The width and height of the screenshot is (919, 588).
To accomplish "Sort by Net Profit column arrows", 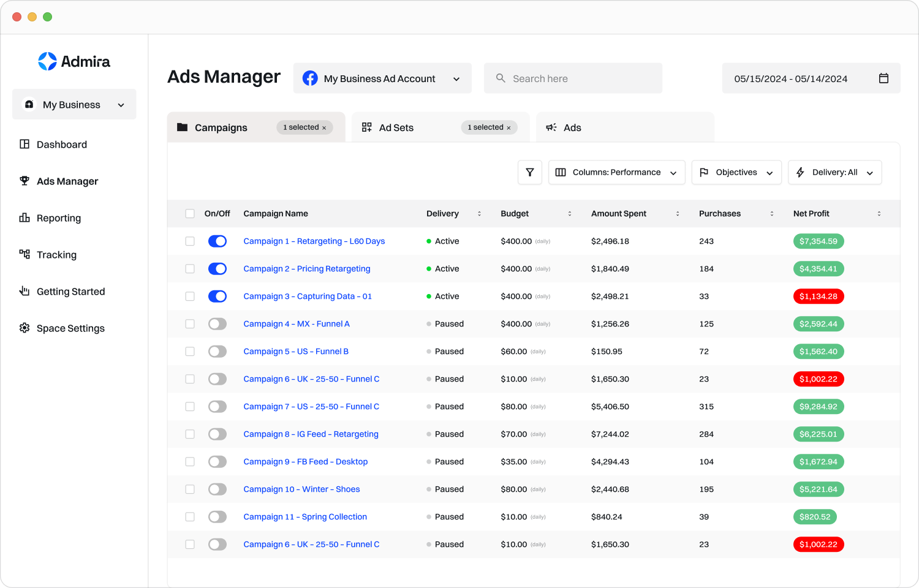I will click(879, 214).
